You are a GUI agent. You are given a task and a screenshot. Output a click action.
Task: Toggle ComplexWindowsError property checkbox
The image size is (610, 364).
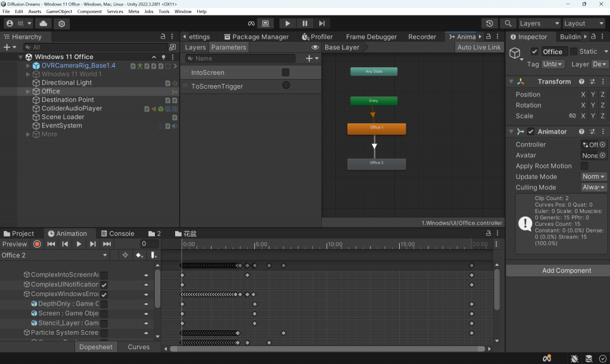click(104, 294)
